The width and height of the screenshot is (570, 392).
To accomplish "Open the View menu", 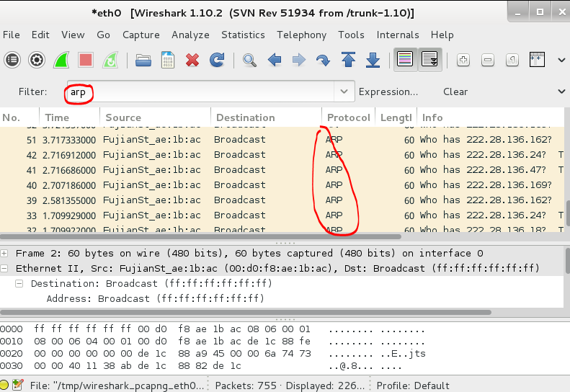I will (x=73, y=35).
